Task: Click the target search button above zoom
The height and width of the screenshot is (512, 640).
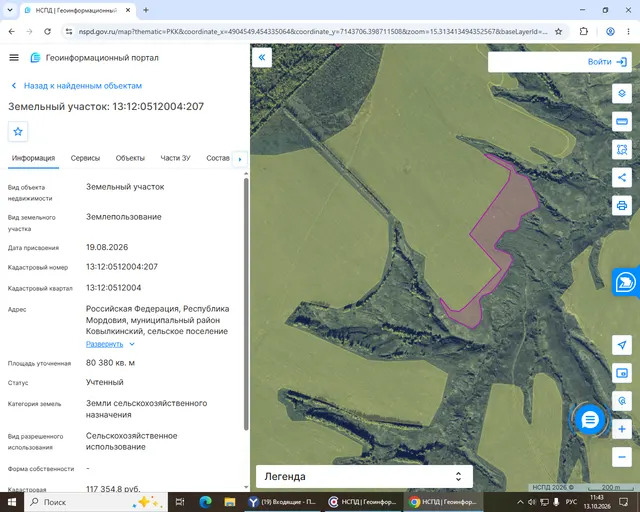Action: [x=622, y=401]
